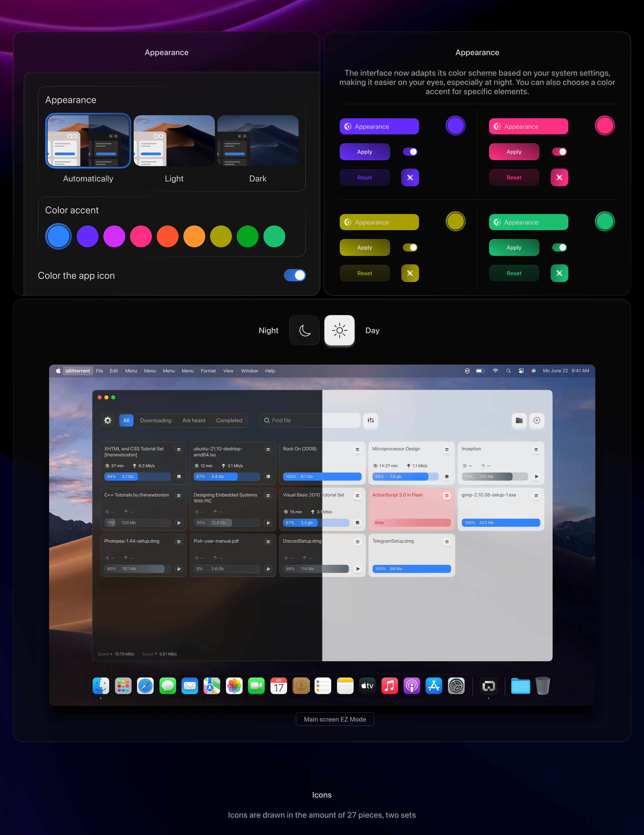Screen dimensions: 644x835
Task: Open the gimp-2.10.38-setup-1.exe card menu
Action: click(x=536, y=496)
